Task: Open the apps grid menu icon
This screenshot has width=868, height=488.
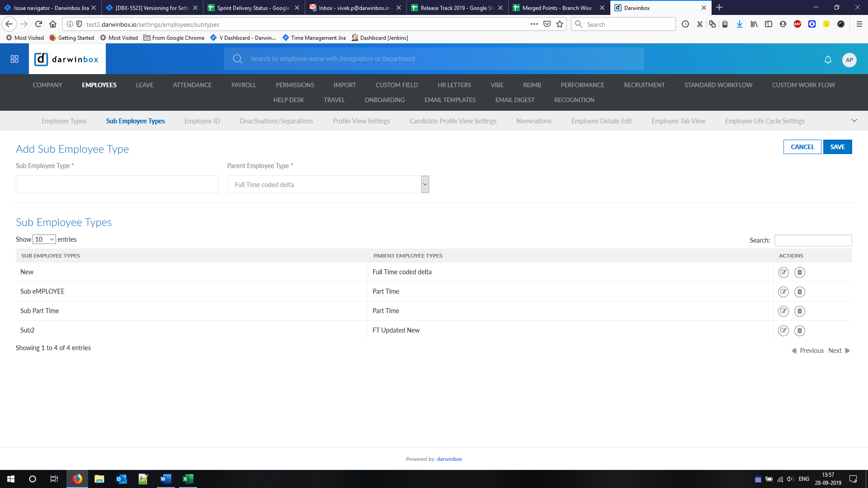Action: coord(14,59)
